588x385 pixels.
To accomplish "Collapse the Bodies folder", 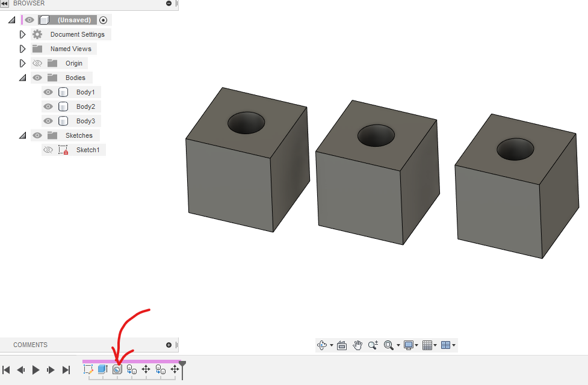I will 22,77.
